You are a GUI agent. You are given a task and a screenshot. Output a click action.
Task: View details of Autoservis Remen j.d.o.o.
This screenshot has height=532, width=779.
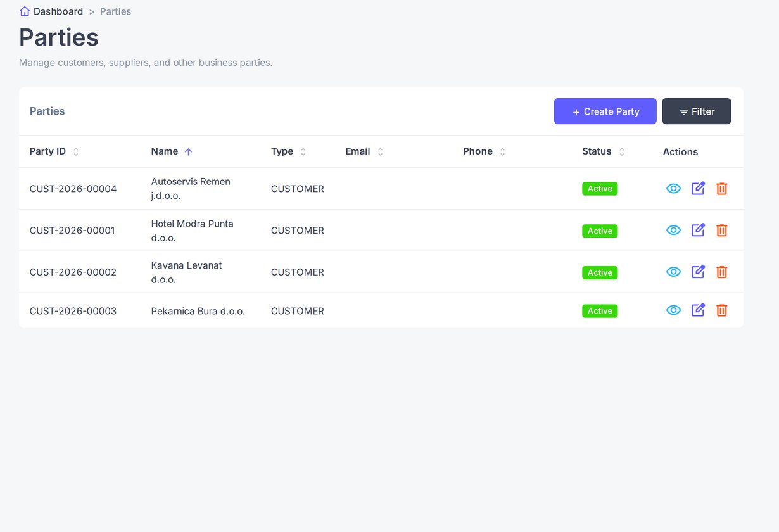(x=673, y=188)
